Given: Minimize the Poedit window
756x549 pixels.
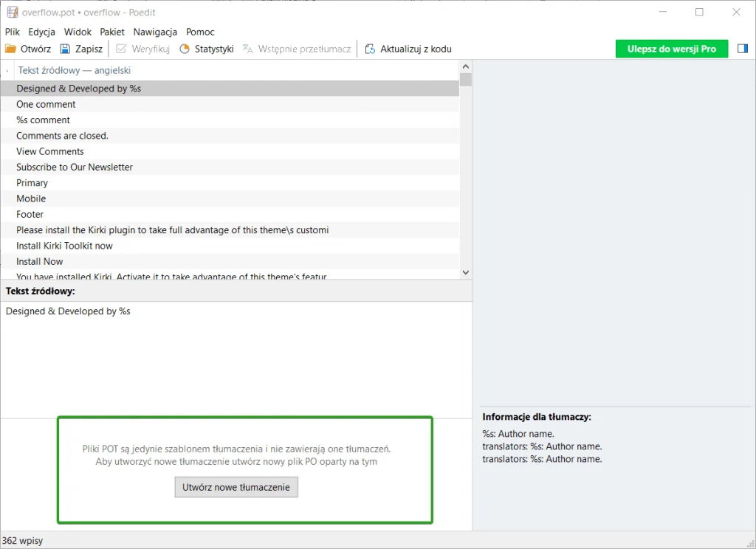Looking at the screenshot, I should click(x=663, y=12).
